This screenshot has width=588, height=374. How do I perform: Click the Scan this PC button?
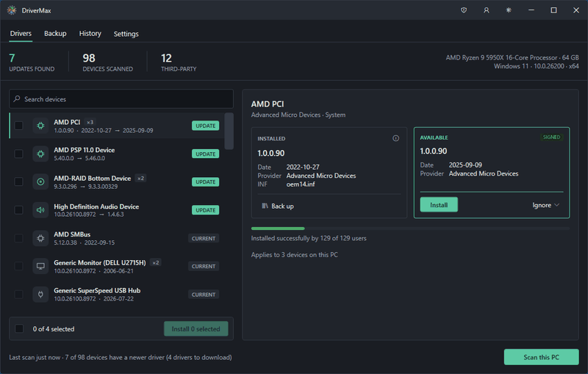[x=541, y=357]
